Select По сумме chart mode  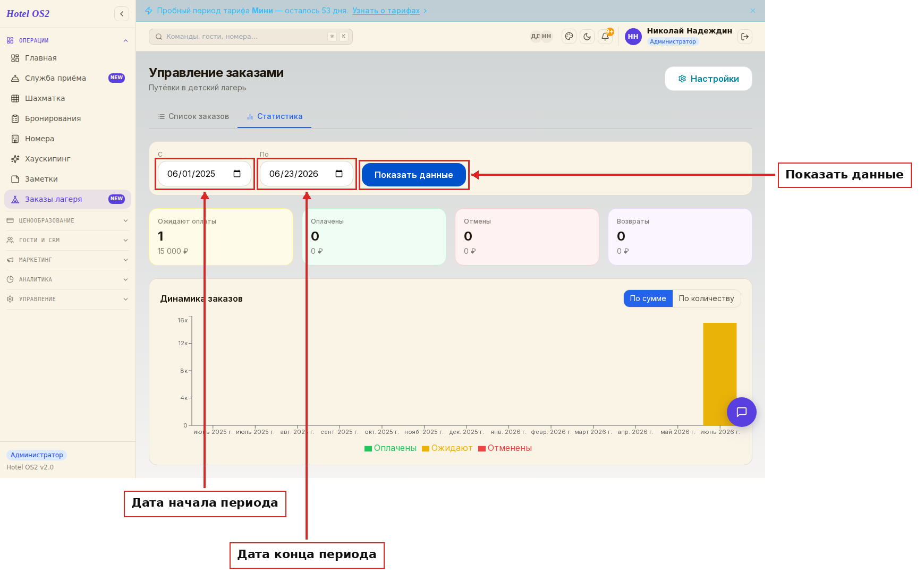click(648, 298)
